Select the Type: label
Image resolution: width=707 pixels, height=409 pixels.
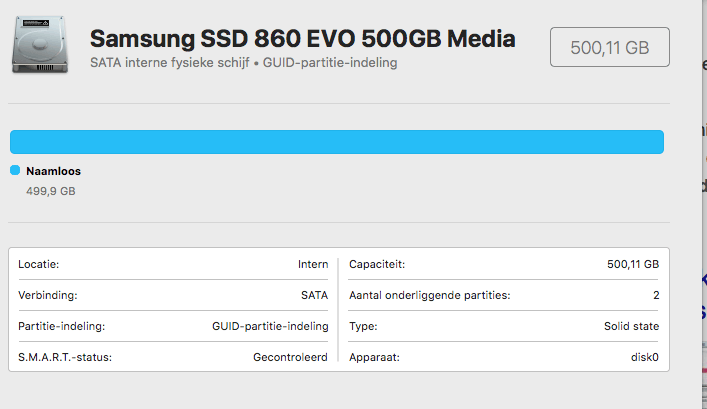(x=363, y=326)
